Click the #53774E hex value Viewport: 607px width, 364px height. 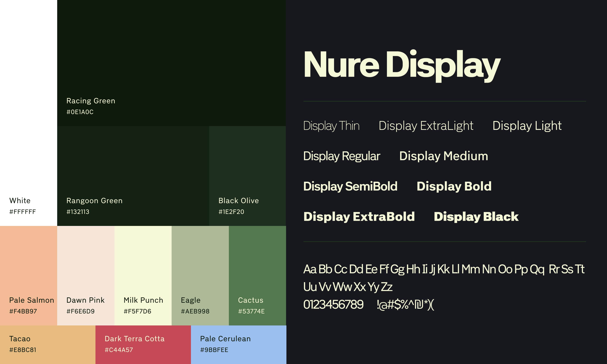251,312
